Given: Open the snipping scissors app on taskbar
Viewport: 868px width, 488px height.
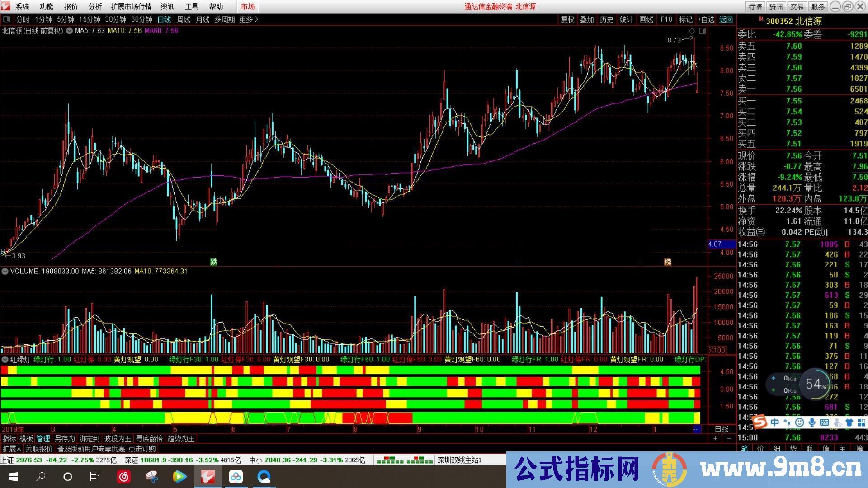Looking at the screenshot, I should point(152,476).
